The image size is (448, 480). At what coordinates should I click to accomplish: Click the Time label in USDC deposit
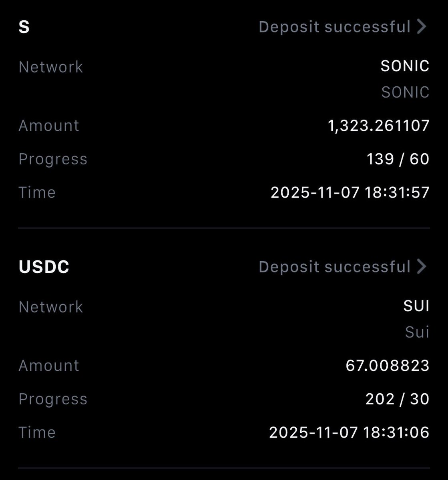(37, 433)
